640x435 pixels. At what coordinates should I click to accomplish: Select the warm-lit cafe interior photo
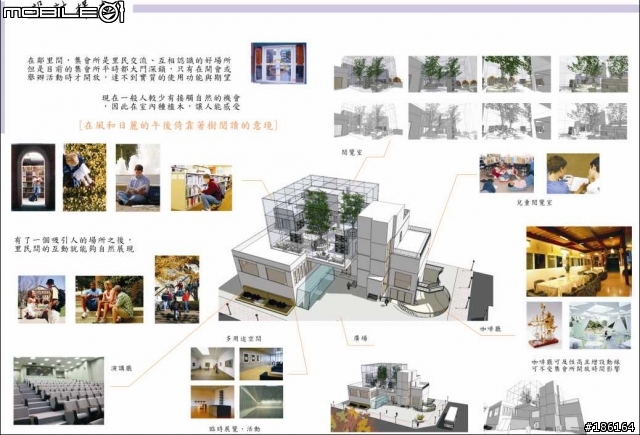click(x=579, y=261)
